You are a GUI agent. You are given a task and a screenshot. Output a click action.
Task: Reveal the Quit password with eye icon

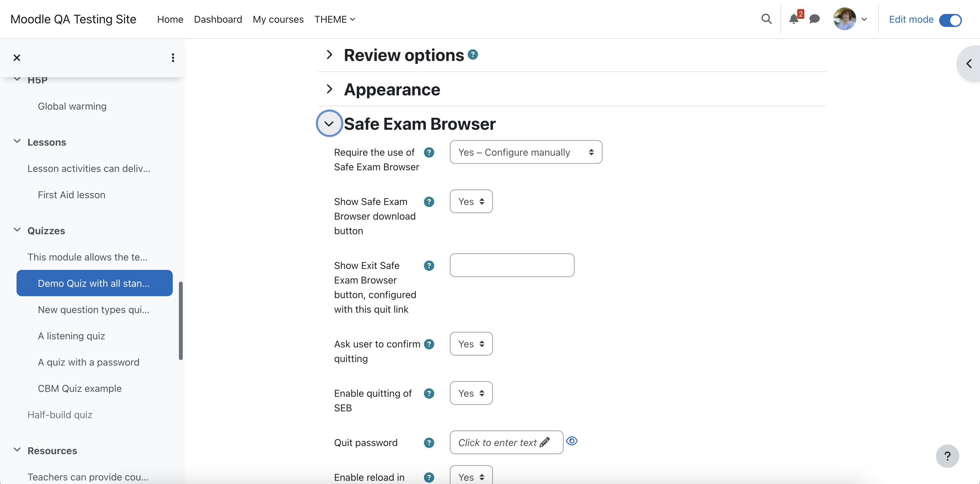tap(571, 441)
